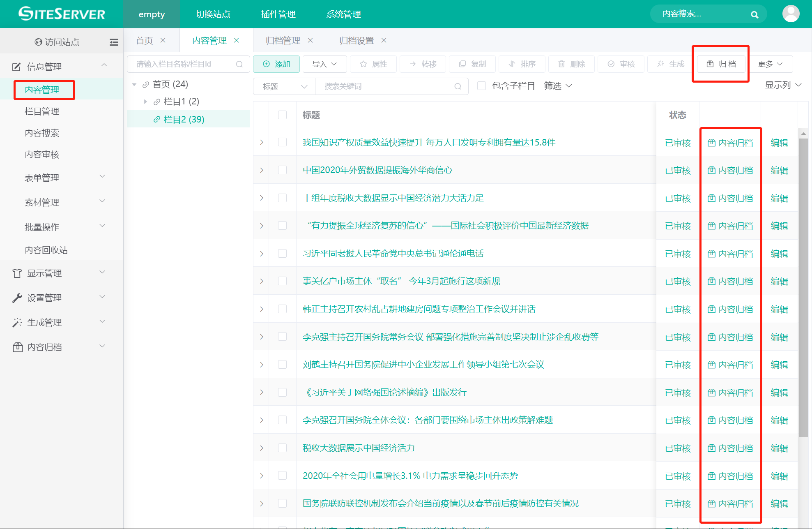Screen dimensions: 812x529
Task: Click the search magnifier in the top bar
Action: pyautogui.click(x=754, y=14)
